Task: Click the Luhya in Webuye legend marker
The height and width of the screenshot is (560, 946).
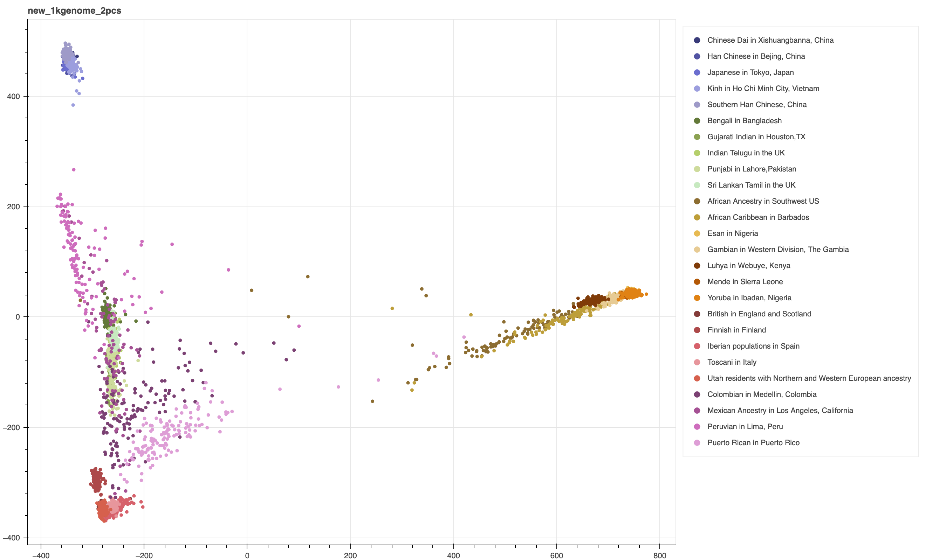Action: [697, 266]
